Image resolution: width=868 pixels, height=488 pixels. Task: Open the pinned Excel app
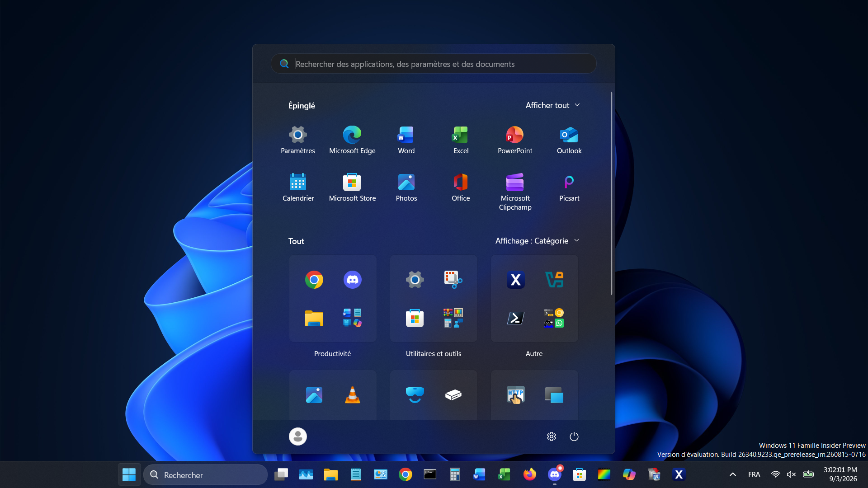coord(461,140)
